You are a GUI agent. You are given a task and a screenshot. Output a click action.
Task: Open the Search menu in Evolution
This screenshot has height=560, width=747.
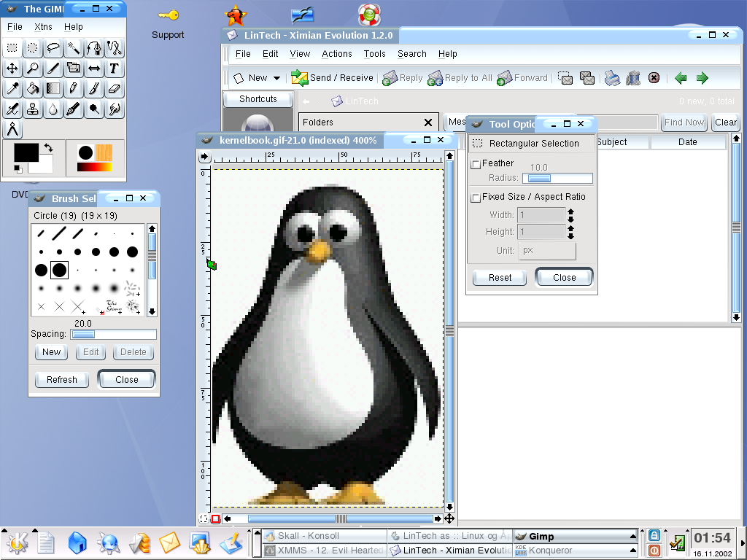(412, 54)
